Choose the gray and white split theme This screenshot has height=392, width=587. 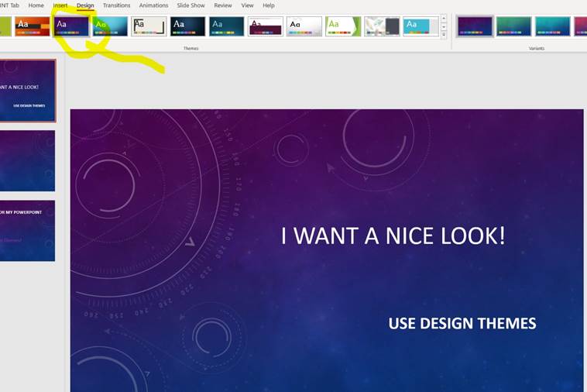(382, 27)
